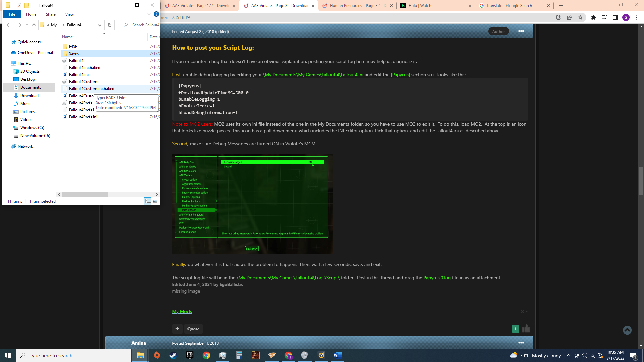Click the Properties quick access toolbar icon
The width and height of the screenshot is (644, 362).
(19, 5)
